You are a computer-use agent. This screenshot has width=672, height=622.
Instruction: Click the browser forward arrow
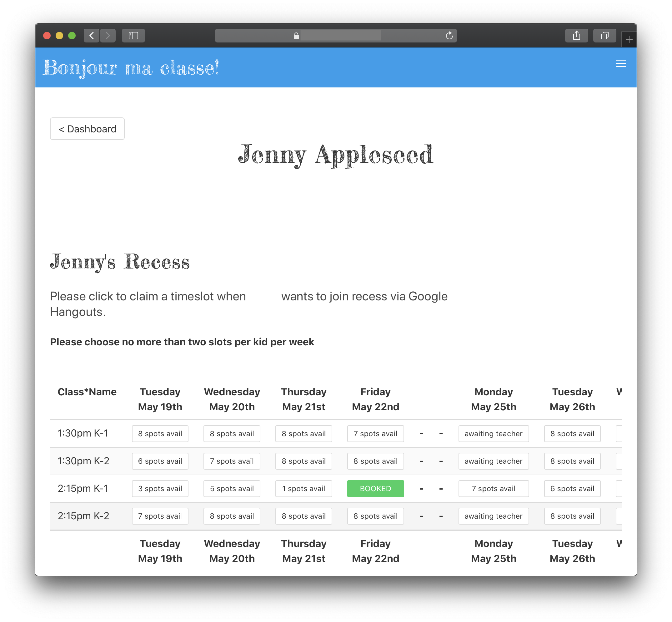[108, 35]
